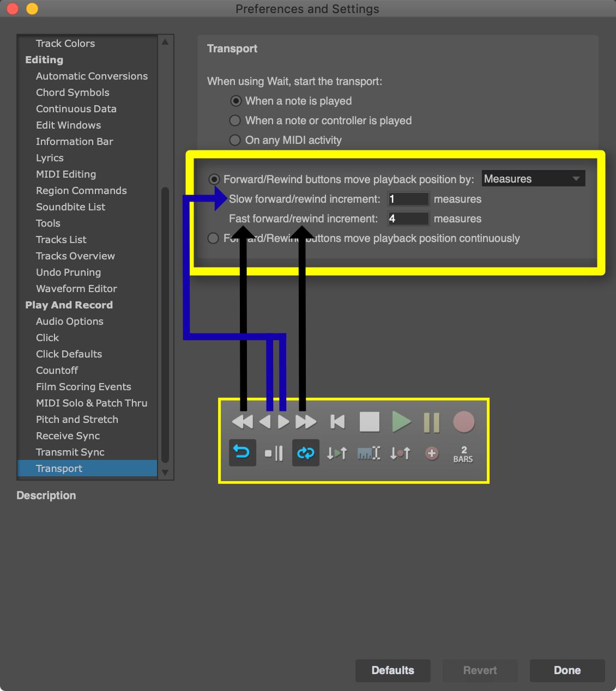
Task: Click the fast forward double-arrow button
Action: coord(306,422)
